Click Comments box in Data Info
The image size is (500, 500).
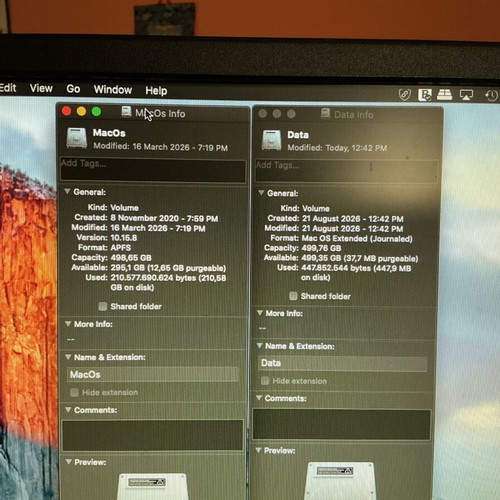coord(342,424)
